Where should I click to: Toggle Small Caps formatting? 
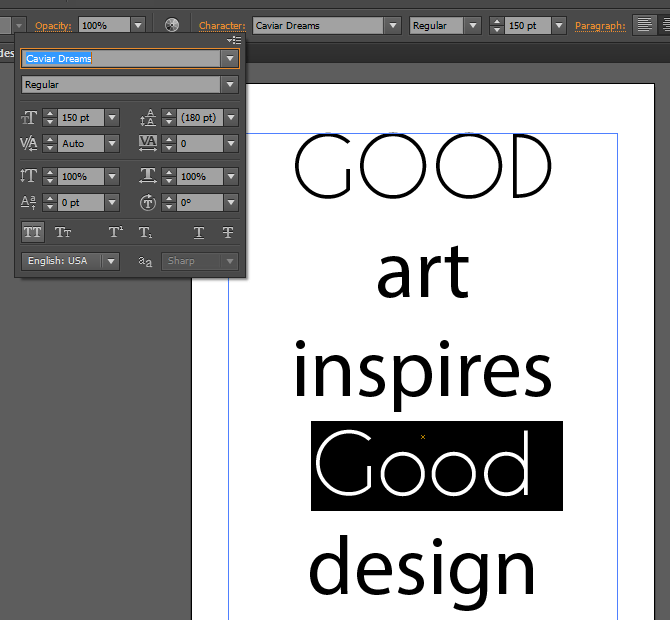click(x=63, y=232)
